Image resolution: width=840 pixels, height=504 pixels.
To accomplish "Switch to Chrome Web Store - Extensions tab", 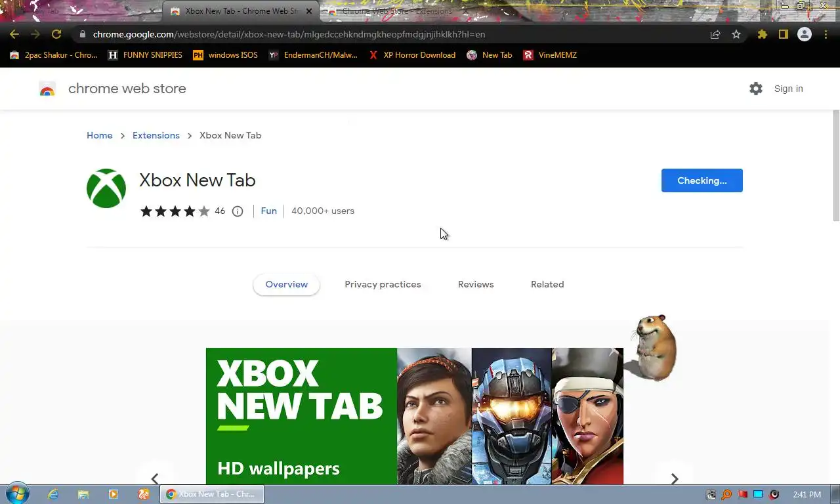I will tap(397, 11).
